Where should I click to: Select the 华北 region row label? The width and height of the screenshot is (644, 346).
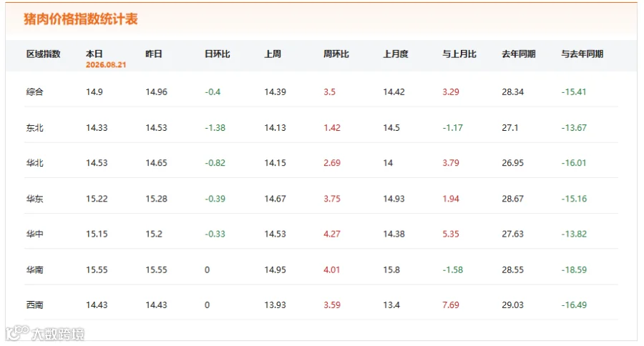click(34, 163)
